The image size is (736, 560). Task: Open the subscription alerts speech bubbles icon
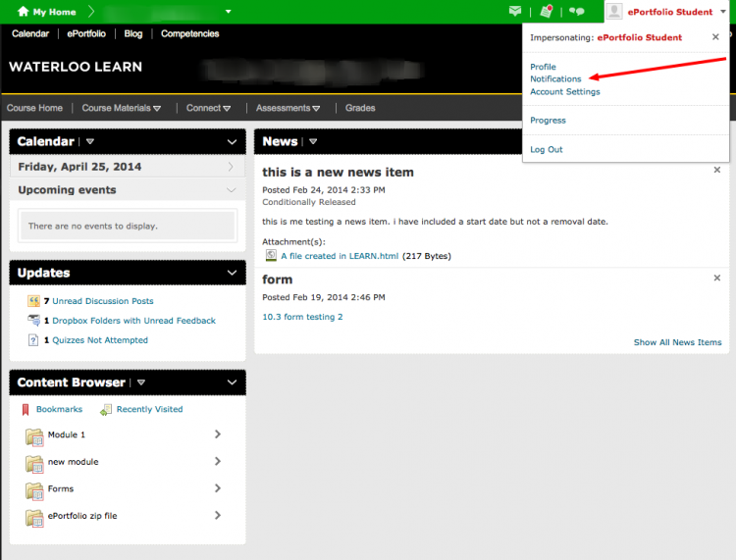pos(576,11)
